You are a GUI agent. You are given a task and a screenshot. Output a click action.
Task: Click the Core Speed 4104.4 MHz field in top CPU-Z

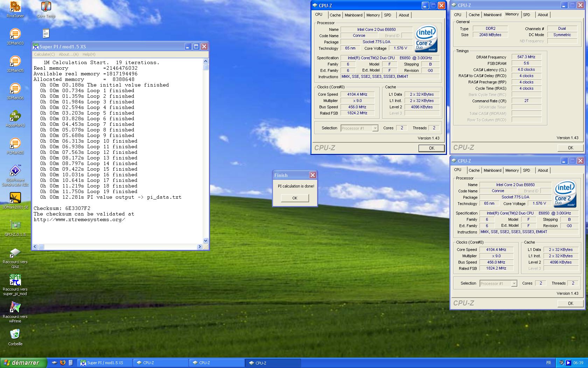tap(357, 94)
